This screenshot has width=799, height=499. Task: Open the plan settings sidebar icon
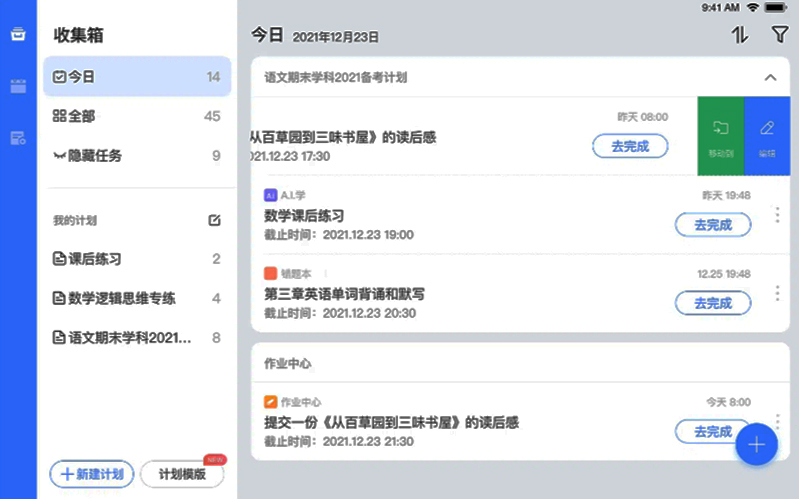[18, 138]
